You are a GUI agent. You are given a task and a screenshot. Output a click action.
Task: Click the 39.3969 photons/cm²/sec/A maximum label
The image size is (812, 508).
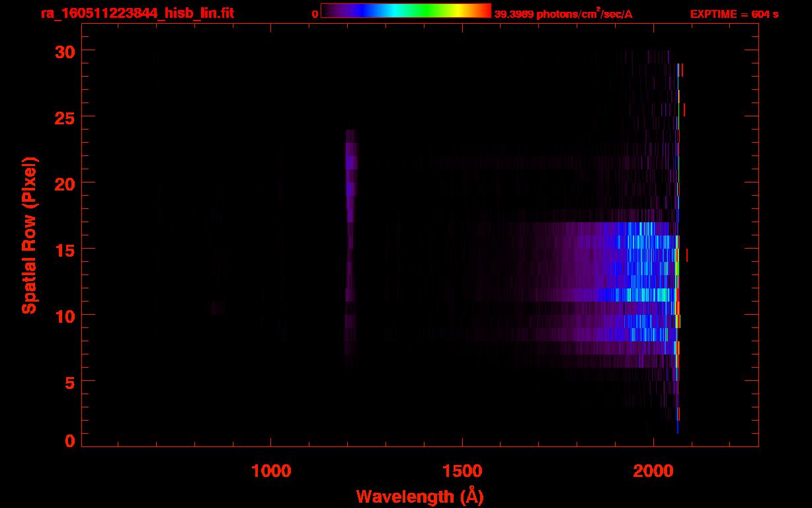coord(563,14)
